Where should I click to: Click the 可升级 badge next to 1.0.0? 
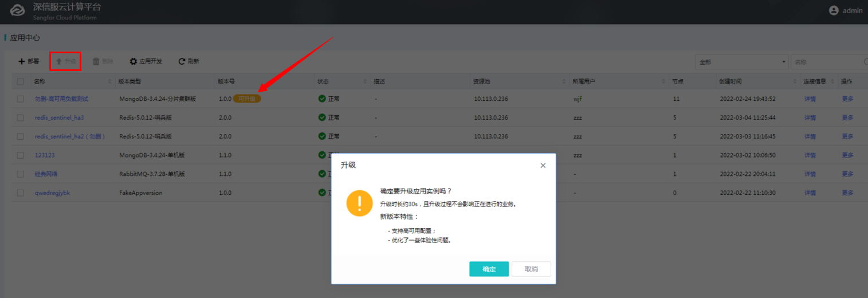[247, 99]
